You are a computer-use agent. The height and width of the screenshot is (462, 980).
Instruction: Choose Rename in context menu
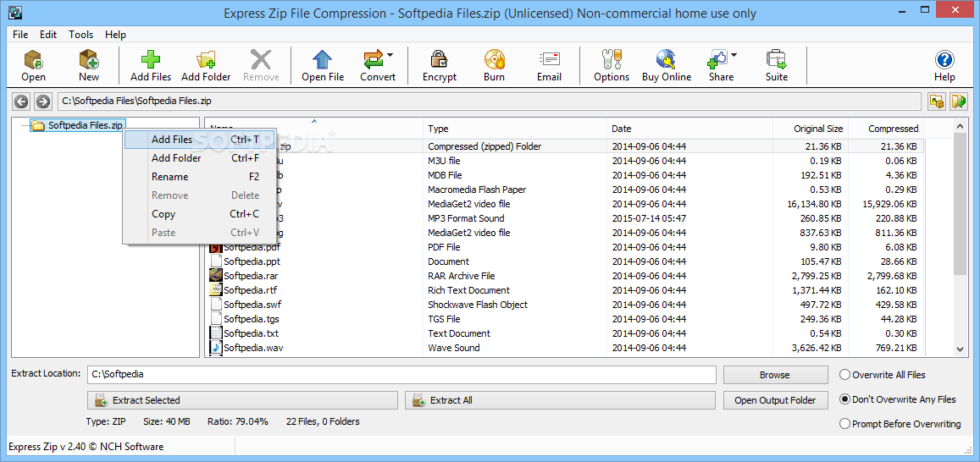pos(200,177)
